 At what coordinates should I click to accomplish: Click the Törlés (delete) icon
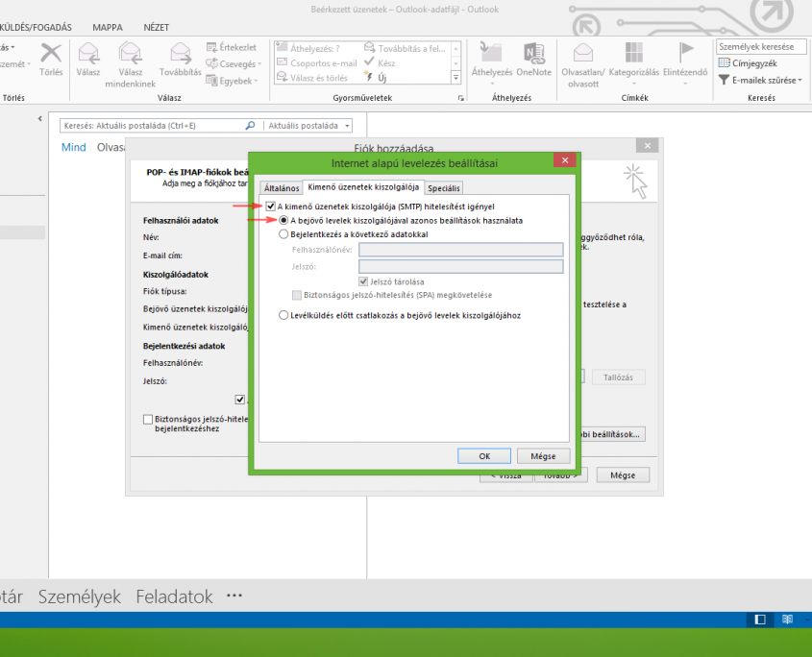50,54
